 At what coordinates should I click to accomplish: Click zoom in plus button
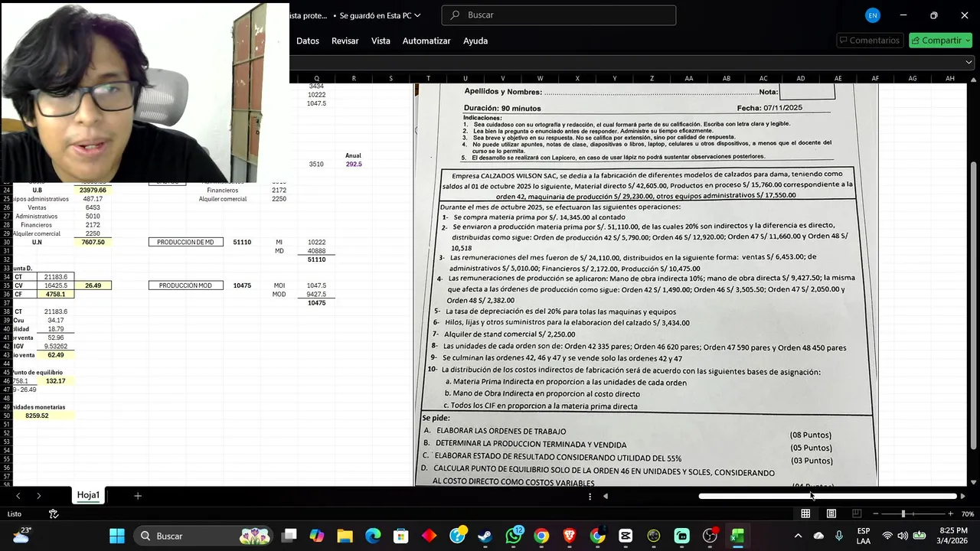(x=952, y=514)
